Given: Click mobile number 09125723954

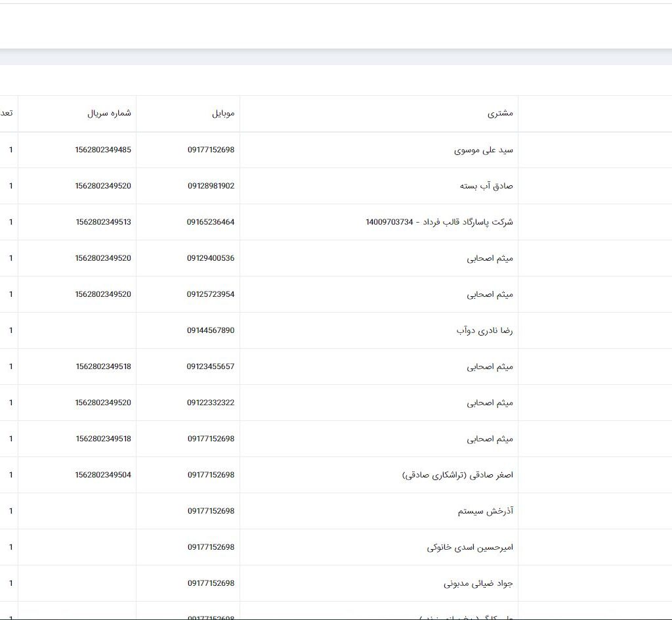Looking at the screenshot, I should (x=211, y=294).
